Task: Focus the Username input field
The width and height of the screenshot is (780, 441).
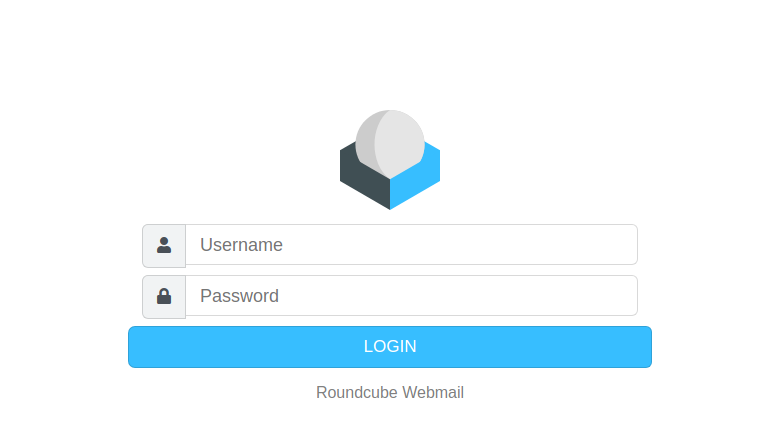Action: pyautogui.click(x=411, y=245)
